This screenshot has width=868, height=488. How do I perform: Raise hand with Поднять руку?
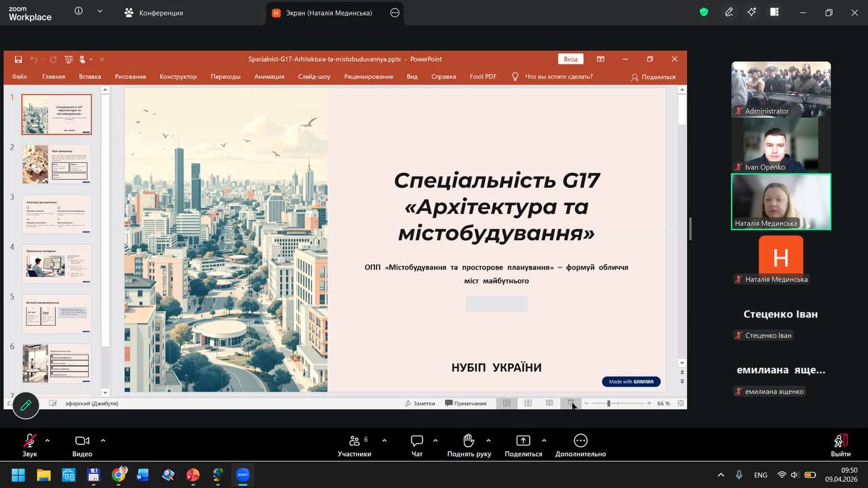pos(469,445)
